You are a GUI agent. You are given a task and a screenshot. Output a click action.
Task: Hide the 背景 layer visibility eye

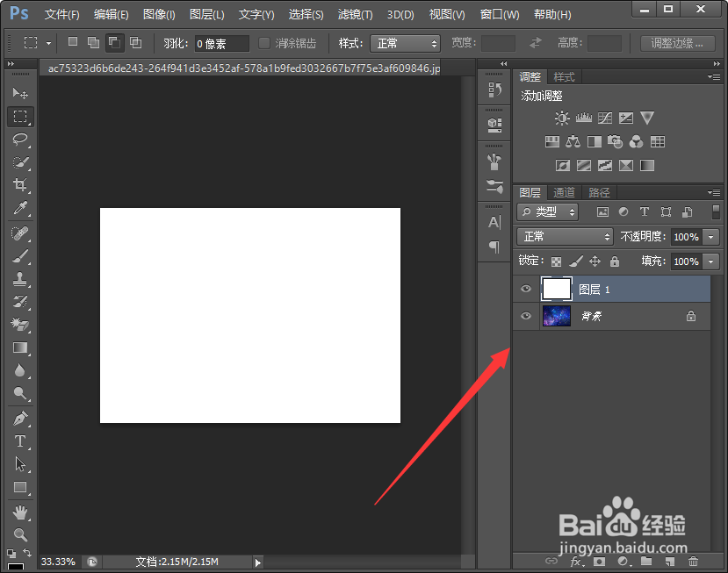click(x=525, y=316)
